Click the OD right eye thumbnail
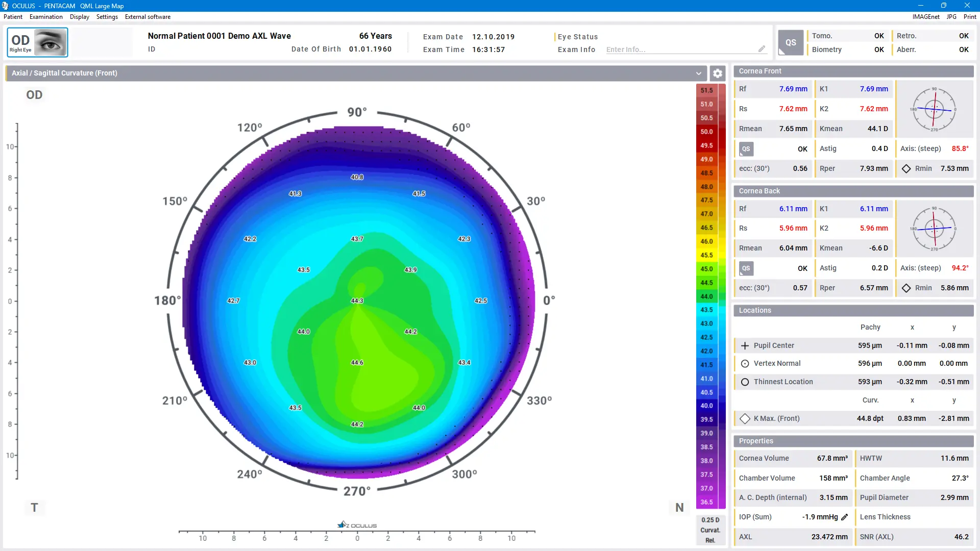Image resolution: width=980 pixels, height=551 pixels. (x=37, y=42)
